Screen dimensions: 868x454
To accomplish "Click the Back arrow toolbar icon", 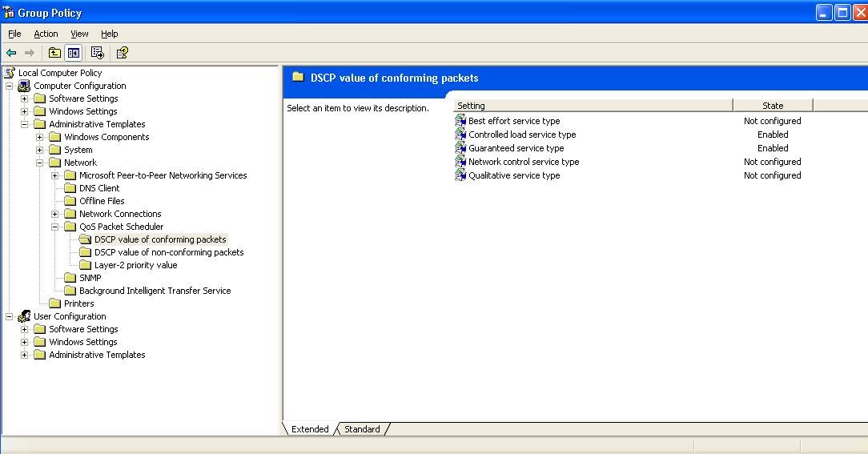I will [x=11, y=53].
